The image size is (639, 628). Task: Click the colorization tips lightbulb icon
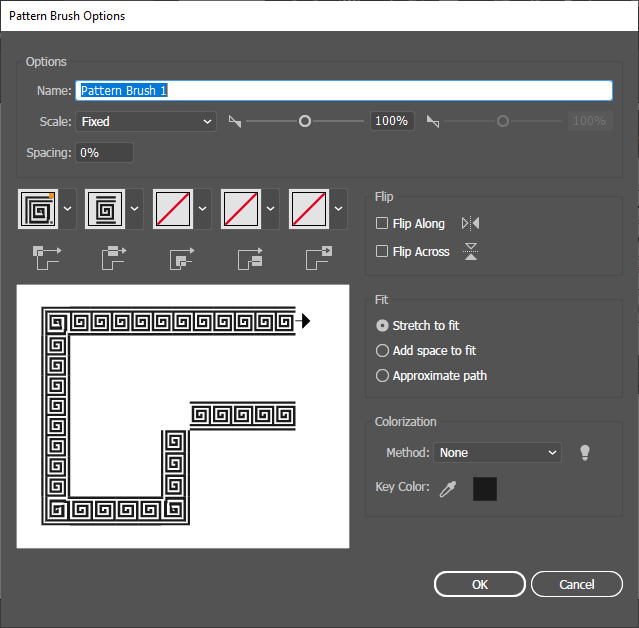tap(585, 453)
